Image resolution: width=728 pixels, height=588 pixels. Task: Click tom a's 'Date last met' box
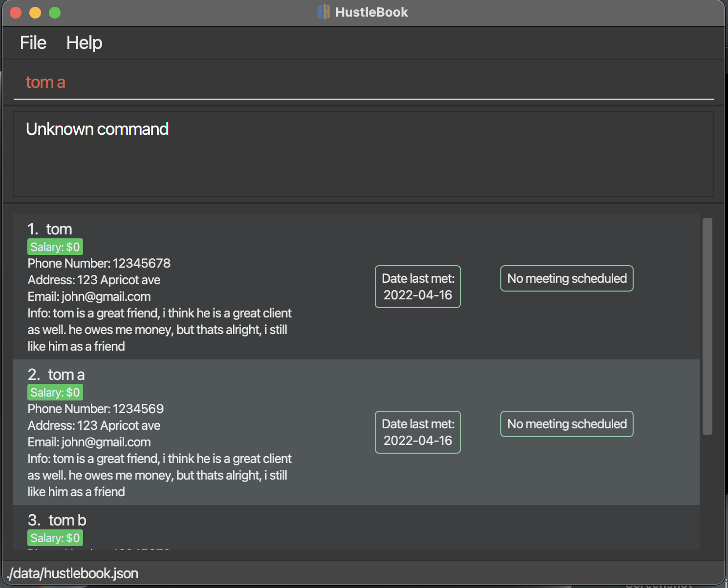pyautogui.click(x=418, y=432)
